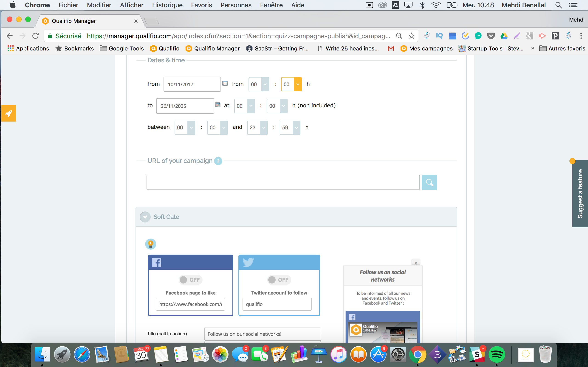Open the Favoris menu in the menu bar
This screenshot has height=367, width=588.
click(x=201, y=5)
